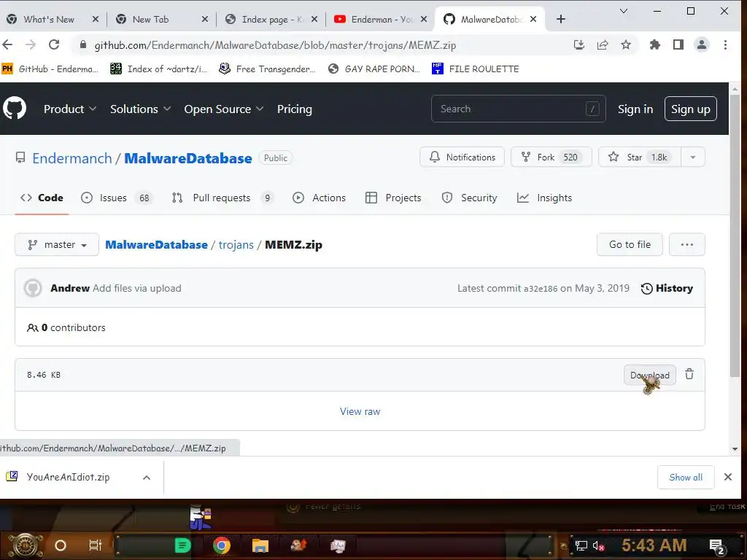This screenshot has width=747, height=560.
Task: Switch to the Security tab
Action: pos(470,198)
